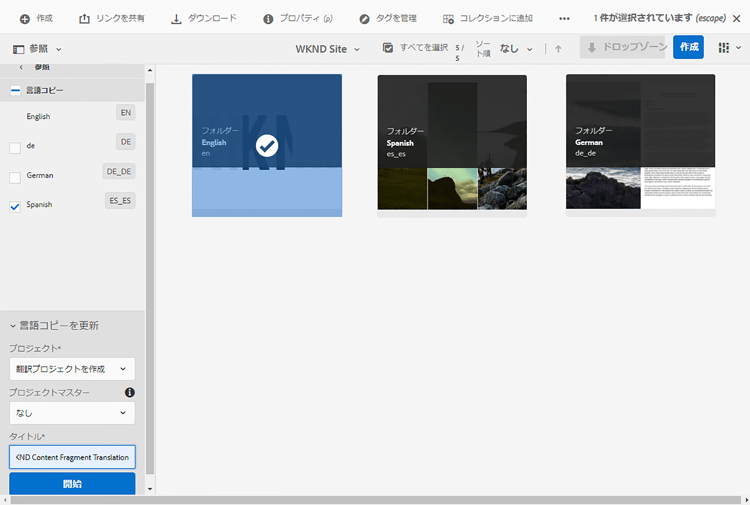This screenshot has height=505, width=750.
Task: Click the drop zone download arrow icon
Action: (592, 47)
